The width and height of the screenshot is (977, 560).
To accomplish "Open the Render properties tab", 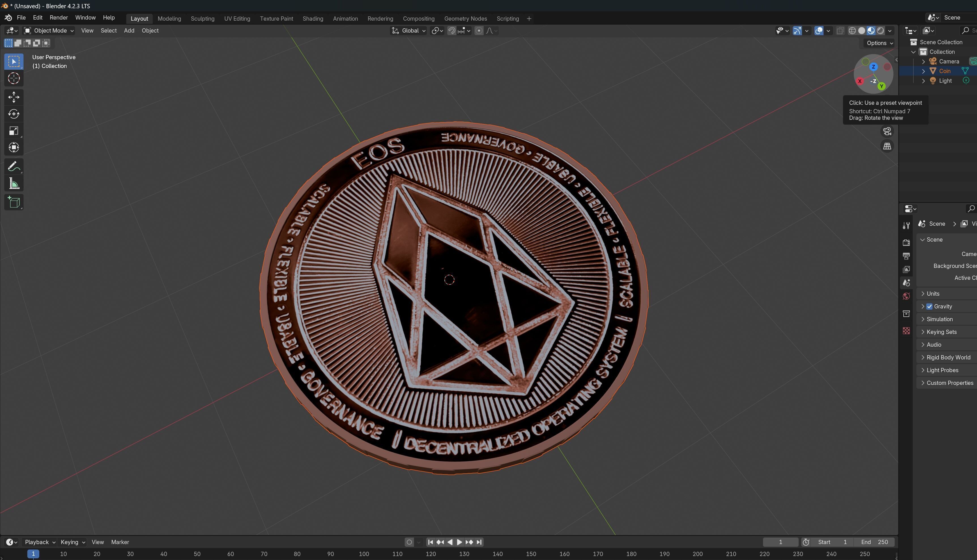I will tap(906, 242).
